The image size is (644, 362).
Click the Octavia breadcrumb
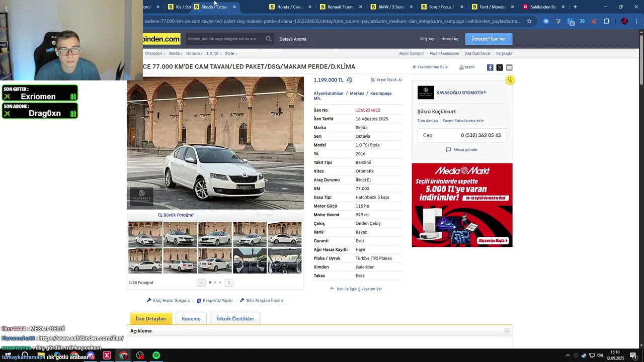(x=193, y=53)
